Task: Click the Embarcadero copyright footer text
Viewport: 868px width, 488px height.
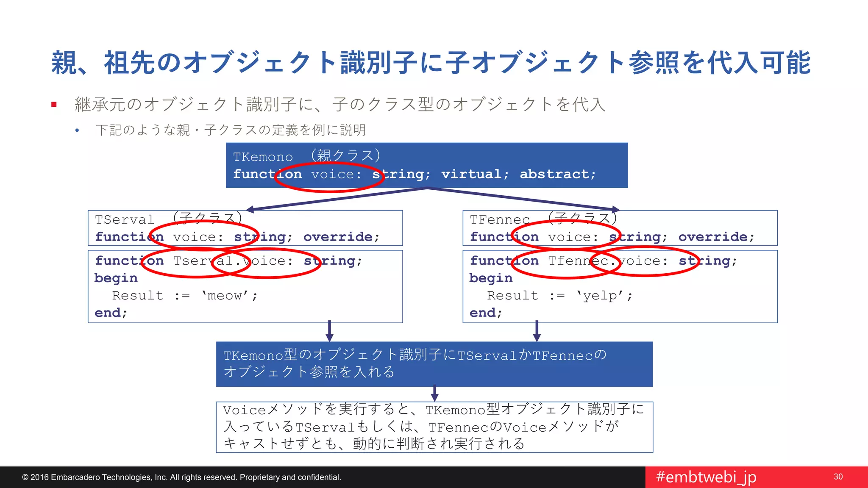Action: [x=181, y=477]
